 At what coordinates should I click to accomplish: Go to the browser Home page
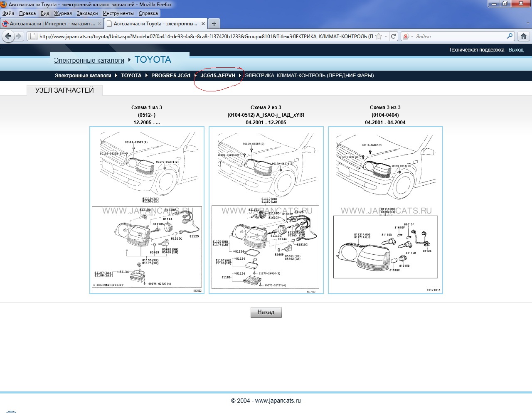tap(524, 36)
